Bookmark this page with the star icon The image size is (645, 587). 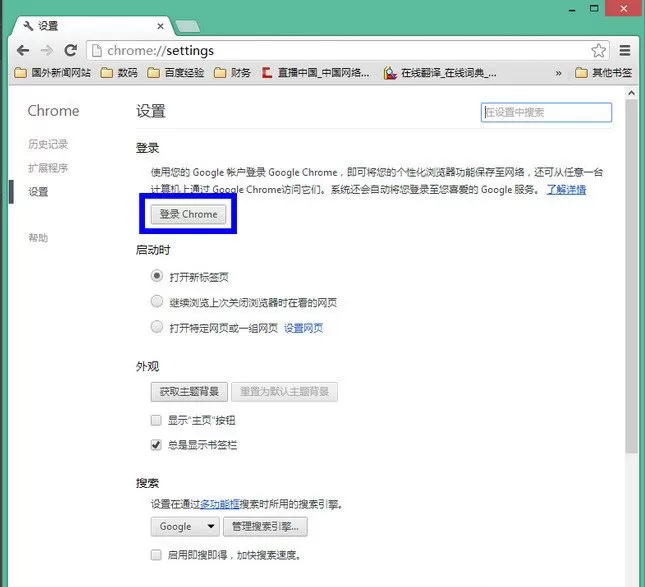tap(598, 51)
